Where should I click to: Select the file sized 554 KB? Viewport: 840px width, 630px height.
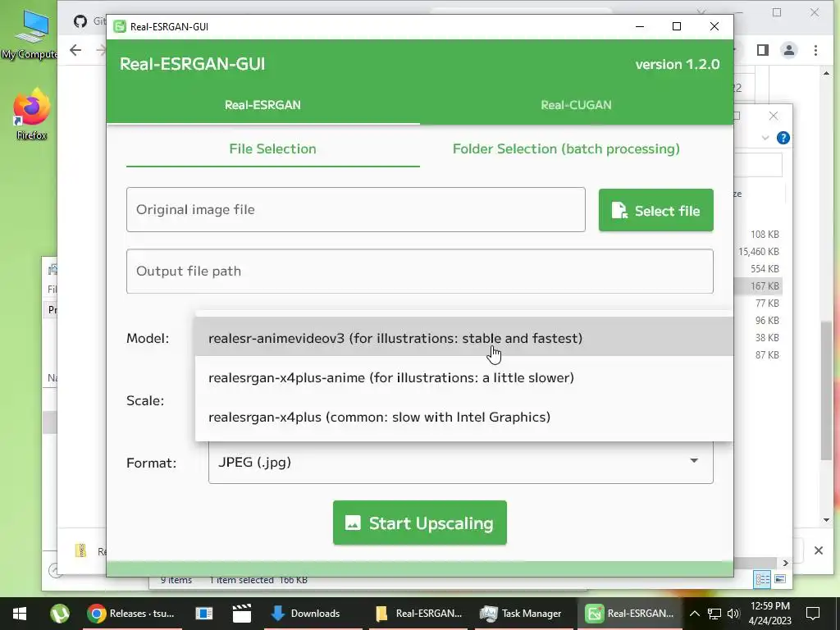pyautogui.click(x=765, y=269)
